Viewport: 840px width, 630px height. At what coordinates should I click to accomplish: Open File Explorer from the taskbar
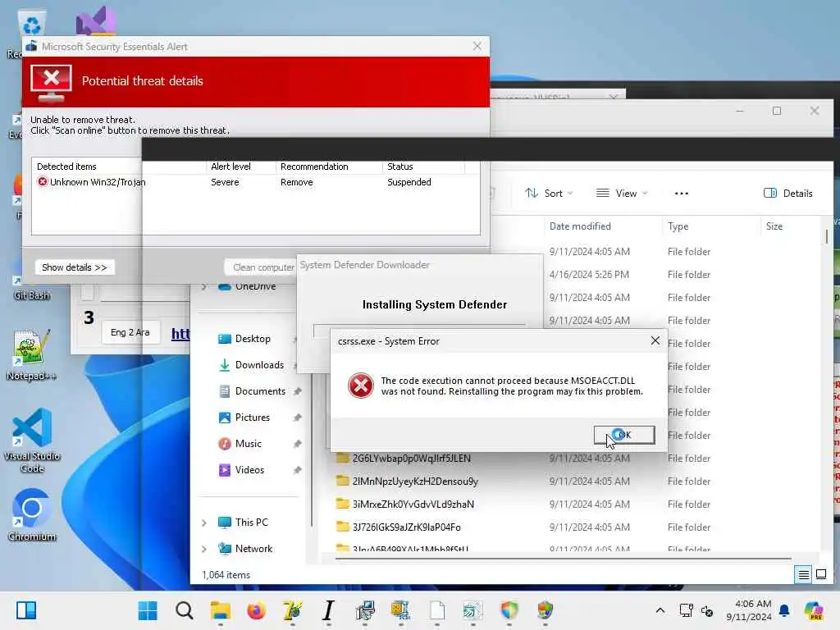[220, 610]
